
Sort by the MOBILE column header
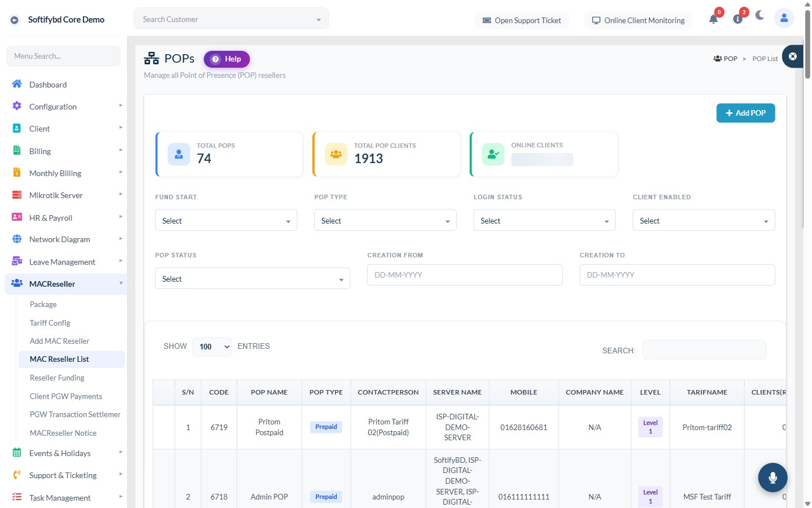click(524, 392)
